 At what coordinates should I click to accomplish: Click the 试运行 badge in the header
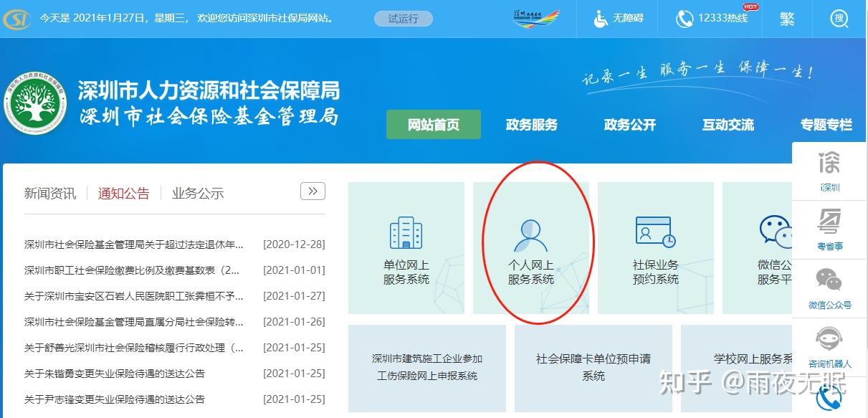402,19
